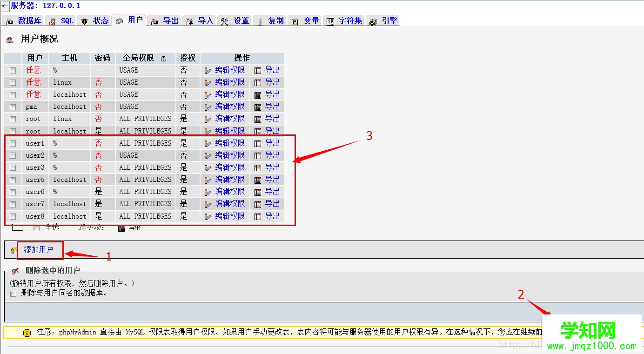Screen dimensions: 644x354
Task: Click the back arrow icon beside 服务器
Action: (x=5, y=6)
